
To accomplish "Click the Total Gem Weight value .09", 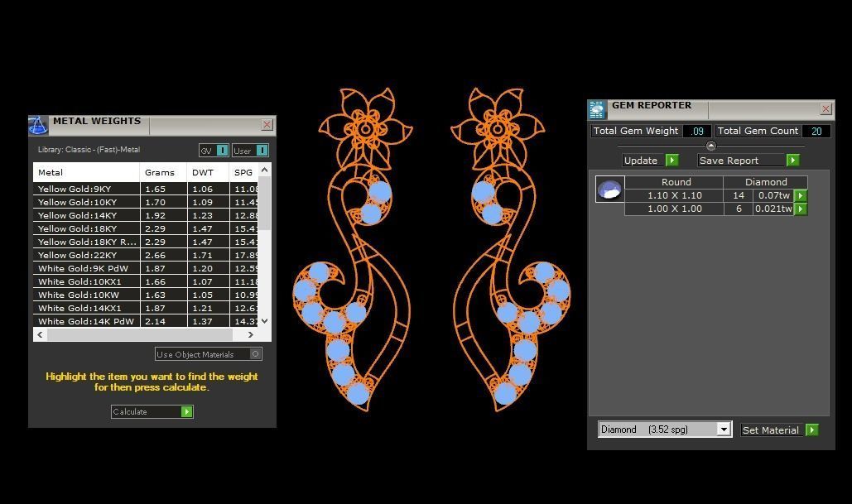I will coord(697,131).
